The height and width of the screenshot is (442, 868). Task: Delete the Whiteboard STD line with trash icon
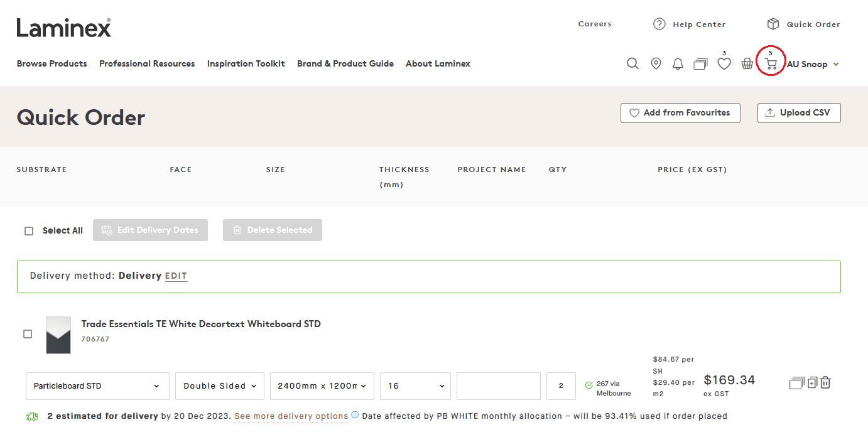pyautogui.click(x=825, y=382)
